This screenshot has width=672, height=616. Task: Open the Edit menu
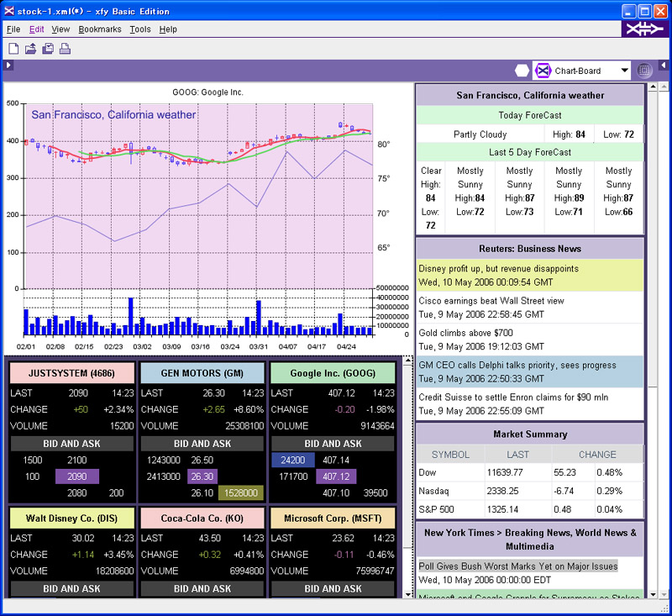click(36, 29)
